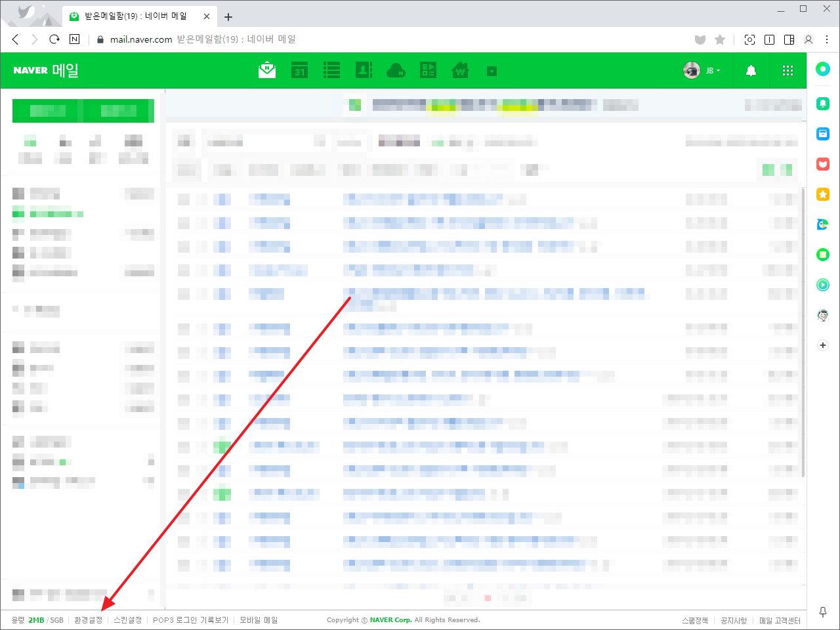
Task: Add a new sidebar panel with plus button
Action: [823, 345]
